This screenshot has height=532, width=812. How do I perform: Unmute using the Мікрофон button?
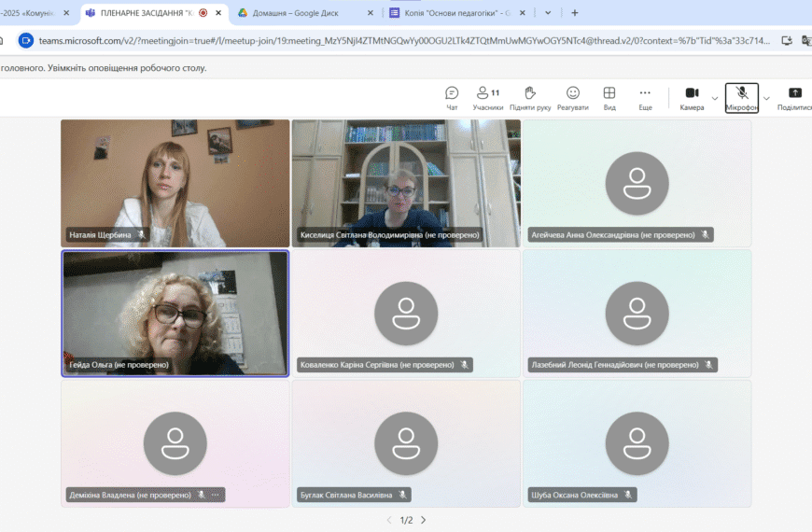pos(742,98)
